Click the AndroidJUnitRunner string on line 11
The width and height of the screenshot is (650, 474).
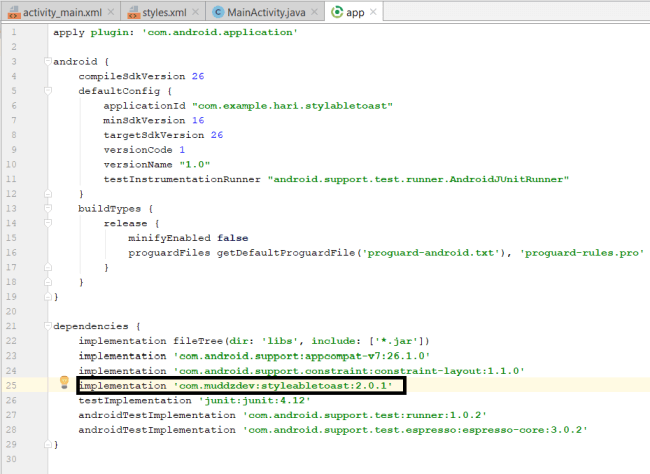pyautogui.click(x=418, y=179)
